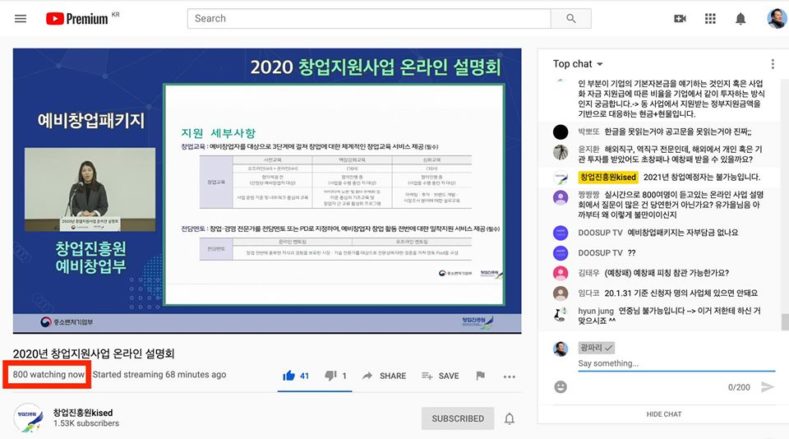Screen dimensions: 789x439
Task: Click HIDE CHAT below the chat
Action: [x=663, y=414]
